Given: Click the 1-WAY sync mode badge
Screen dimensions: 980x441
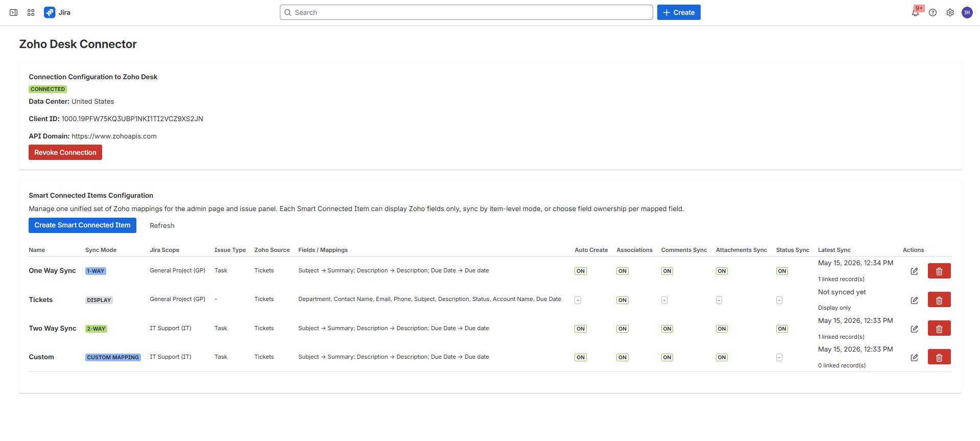Looking at the screenshot, I should click(95, 271).
